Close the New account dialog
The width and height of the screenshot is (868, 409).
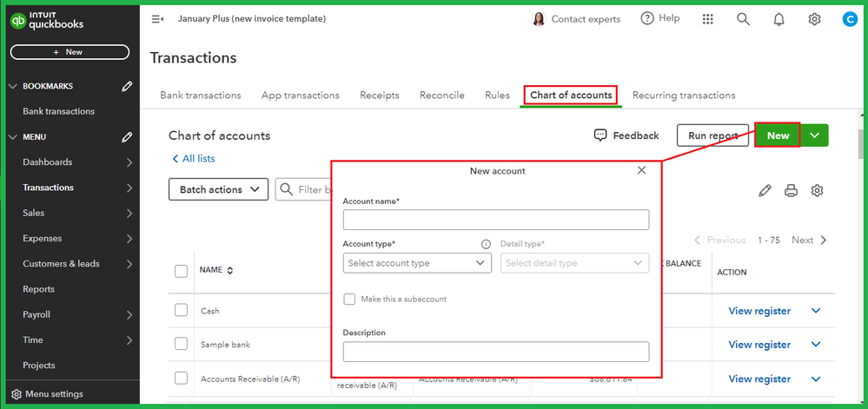[641, 170]
